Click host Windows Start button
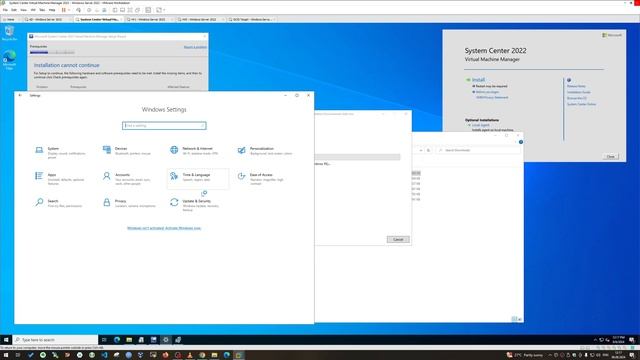Screen dimensions: 640x360 coord(6,355)
